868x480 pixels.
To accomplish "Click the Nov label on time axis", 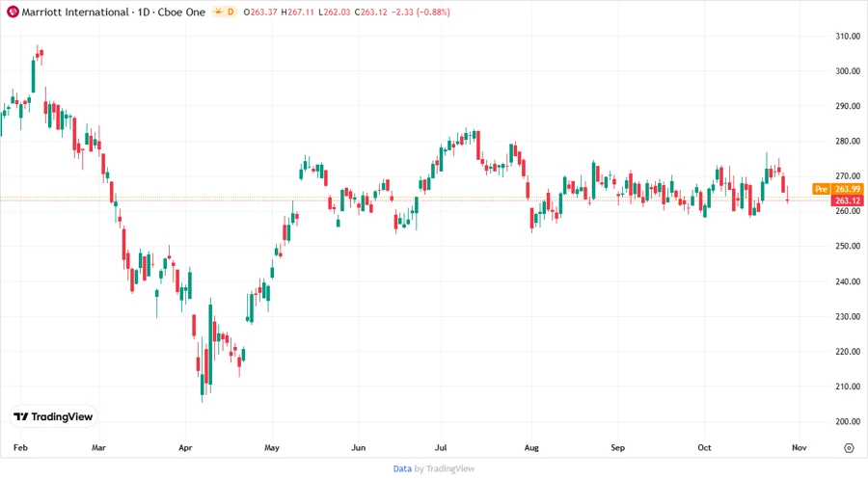I will pos(800,447).
